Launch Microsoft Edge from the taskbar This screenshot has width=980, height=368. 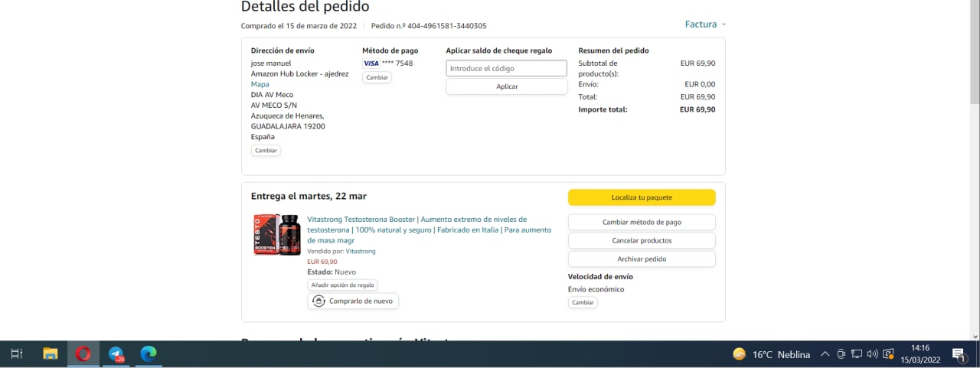149,353
